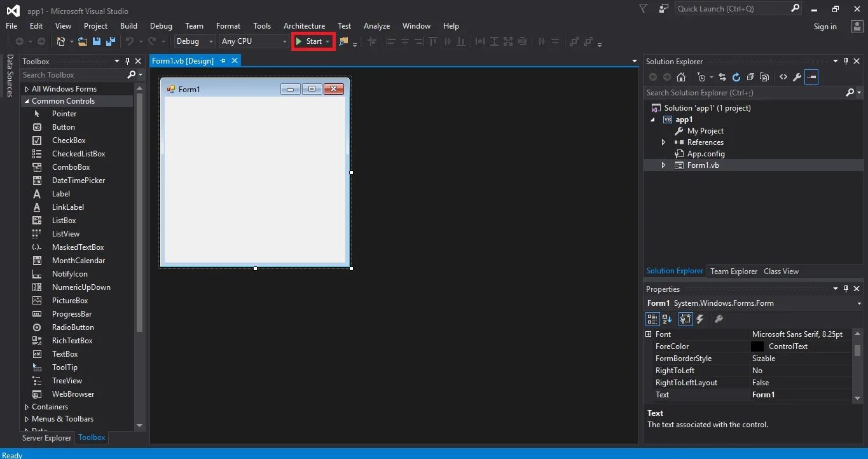This screenshot has height=459, width=868.
Task: Close the Form1.vb [Design] tab
Action: click(235, 61)
